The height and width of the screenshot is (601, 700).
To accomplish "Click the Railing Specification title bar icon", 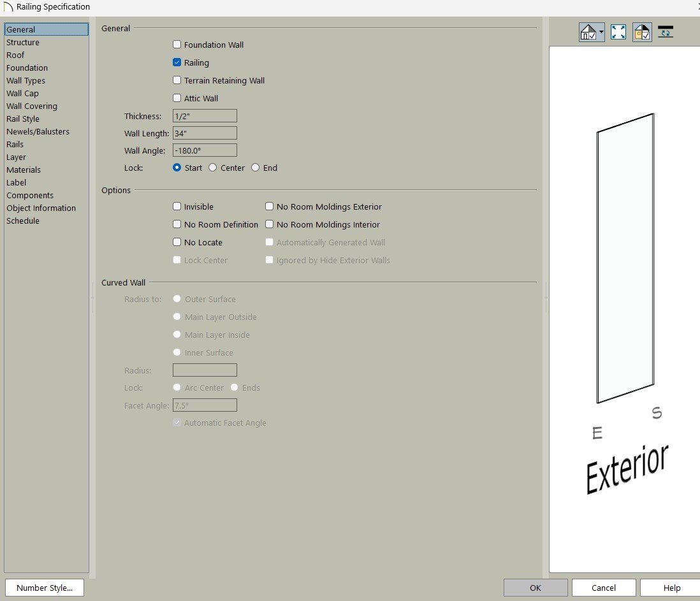I will pos(8,7).
